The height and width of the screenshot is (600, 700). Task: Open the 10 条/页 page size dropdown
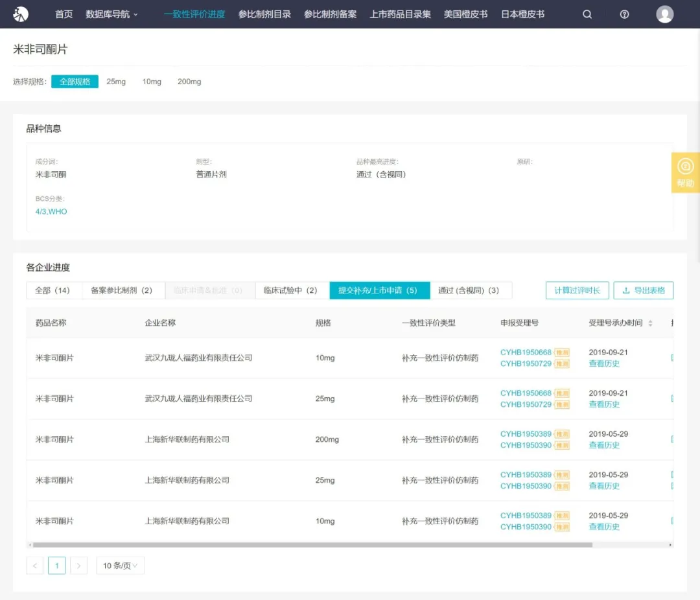pyautogui.click(x=121, y=566)
